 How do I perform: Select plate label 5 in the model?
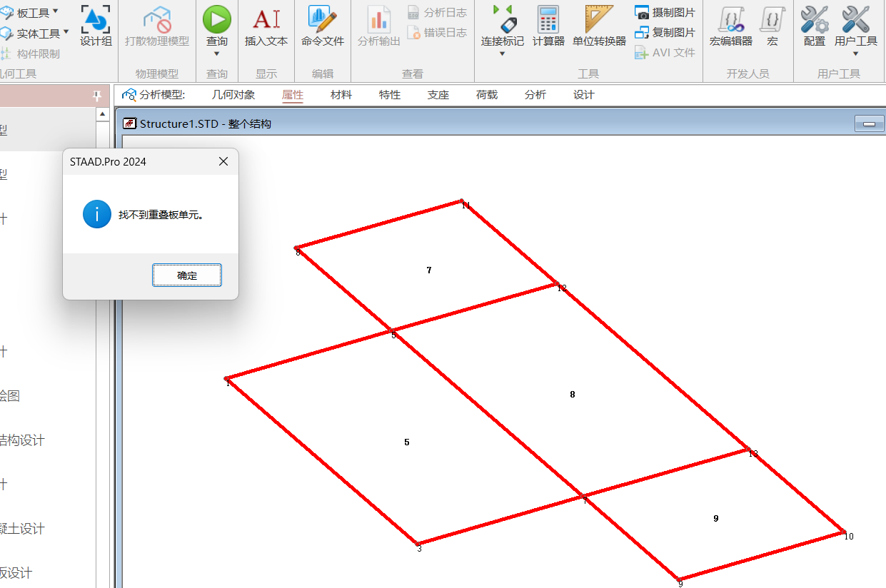pos(407,442)
